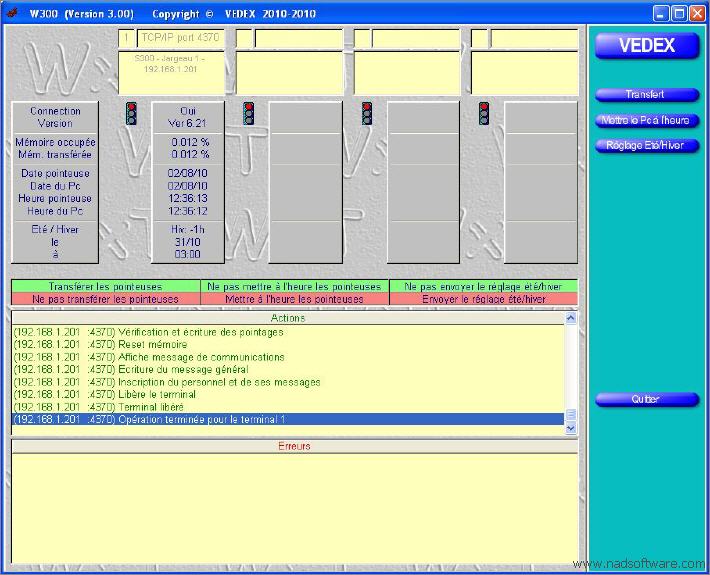Image resolution: width=710 pixels, height=575 pixels.
Task: Close the W300 window
Action: pos(697,14)
